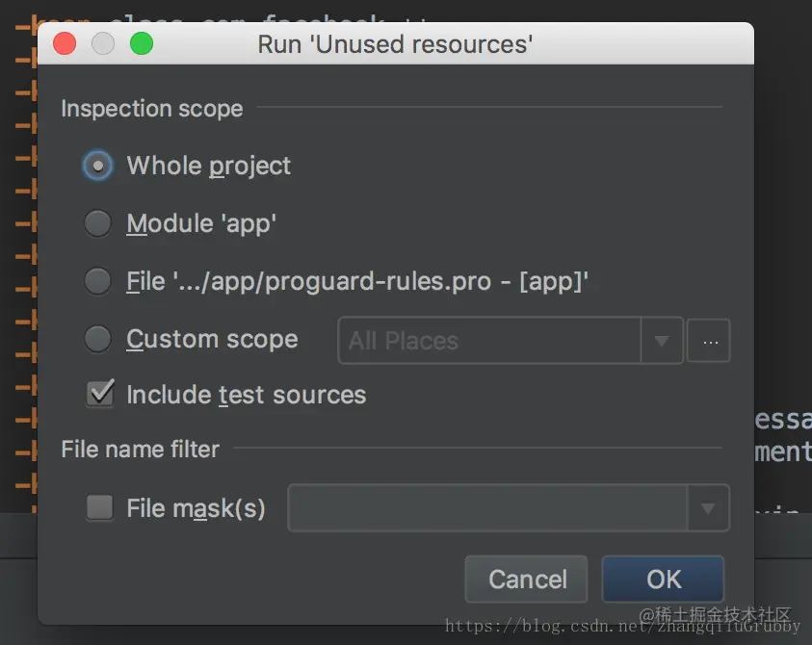Viewport: 812px width, 645px height.
Task: Enable the File mask(s) checkbox
Action: [x=99, y=507]
